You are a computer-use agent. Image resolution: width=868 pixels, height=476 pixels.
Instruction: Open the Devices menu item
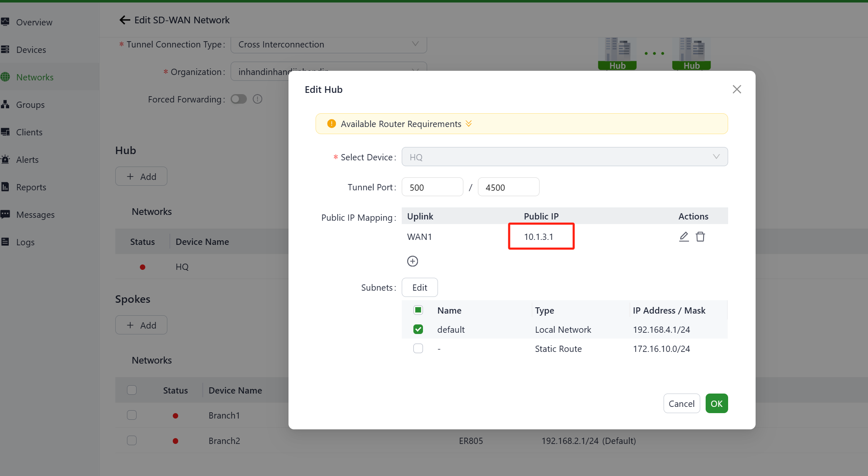click(31, 50)
